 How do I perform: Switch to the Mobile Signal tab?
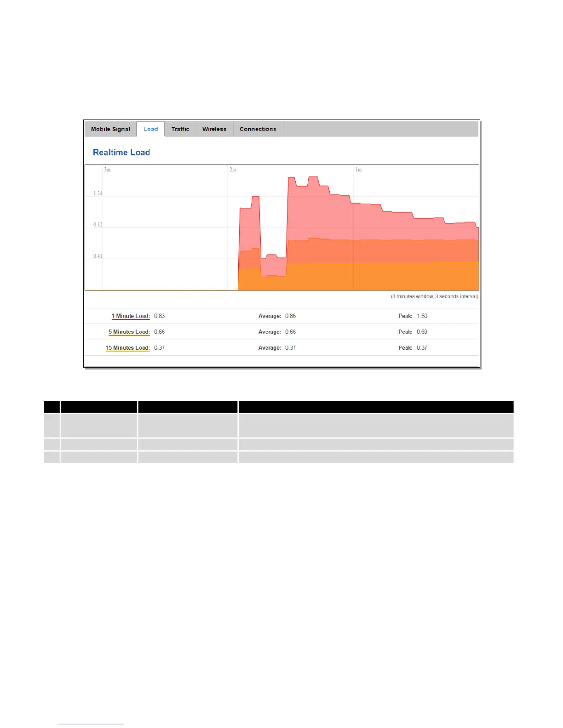(x=110, y=129)
